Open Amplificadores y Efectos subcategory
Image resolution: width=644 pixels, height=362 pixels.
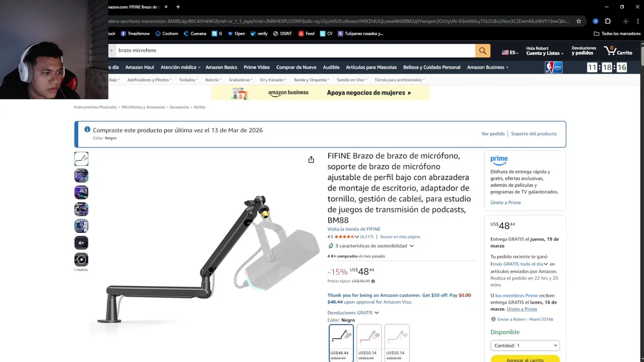click(x=149, y=80)
